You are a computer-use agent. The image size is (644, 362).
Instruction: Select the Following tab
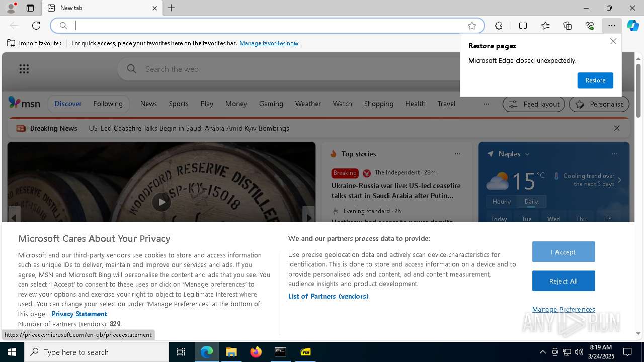coord(108,104)
